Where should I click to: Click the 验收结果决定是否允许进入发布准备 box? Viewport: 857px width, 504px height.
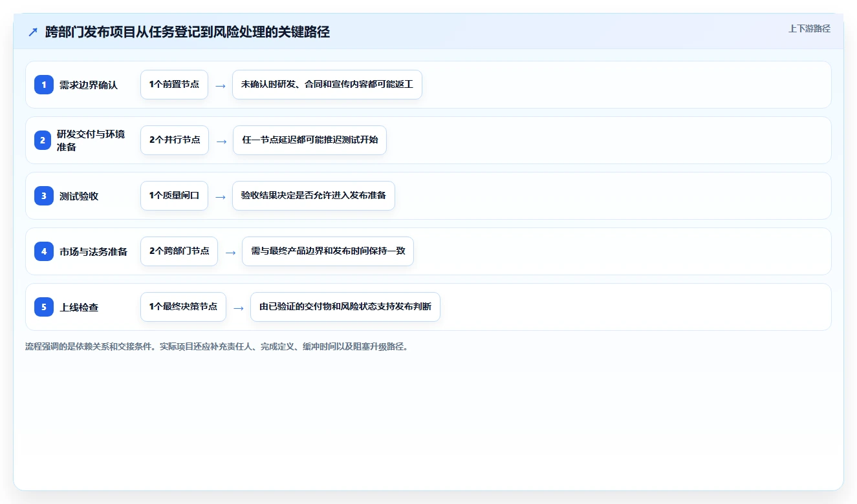(314, 196)
